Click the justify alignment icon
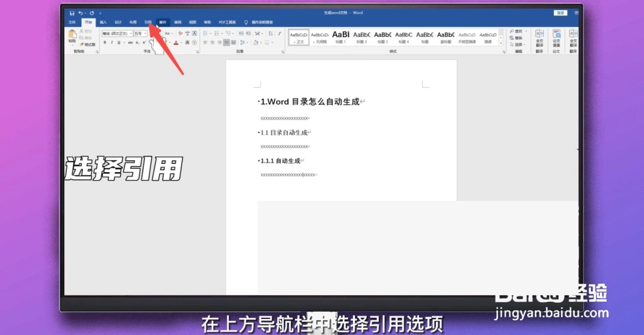Image resolution: width=644 pixels, height=335 pixels. 227,42
